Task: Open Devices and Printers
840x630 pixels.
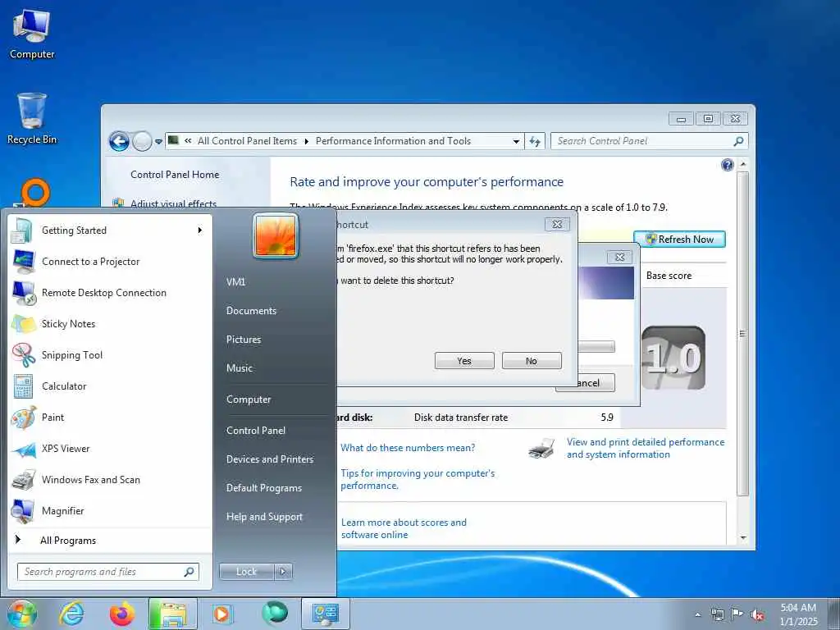Action: (x=270, y=459)
